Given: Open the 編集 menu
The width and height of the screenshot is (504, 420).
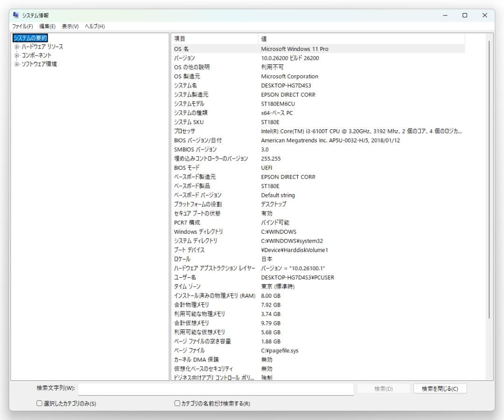Looking at the screenshot, I should pos(47,27).
